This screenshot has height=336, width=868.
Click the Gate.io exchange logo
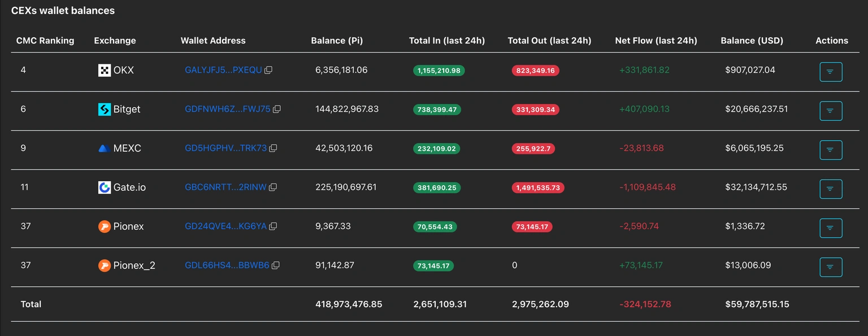(103, 187)
